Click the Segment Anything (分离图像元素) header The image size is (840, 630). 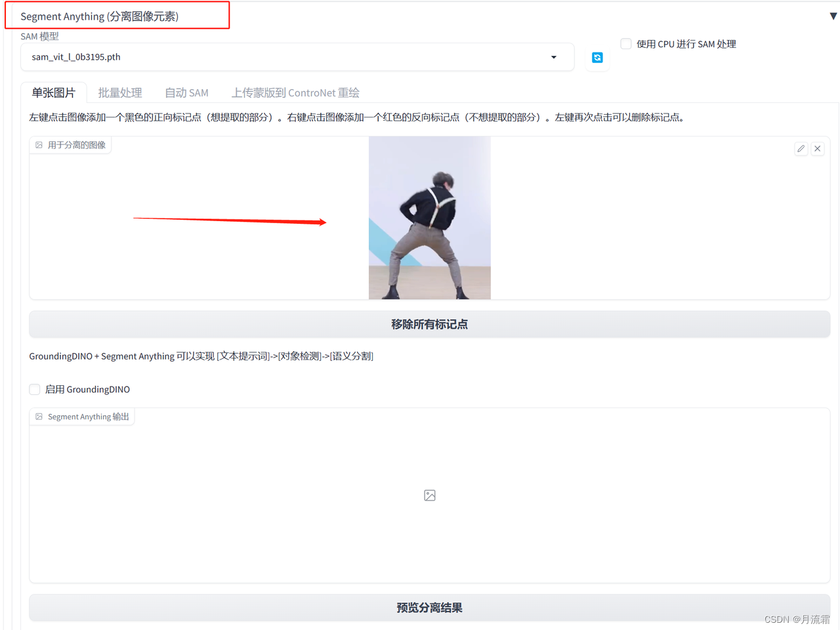coord(100,16)
